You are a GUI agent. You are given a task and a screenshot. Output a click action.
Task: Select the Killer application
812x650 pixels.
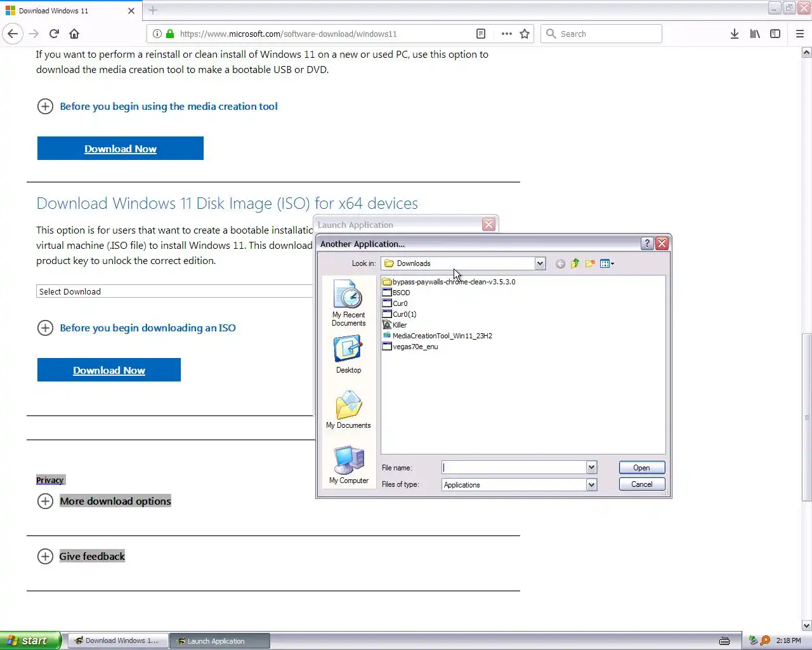395,325
